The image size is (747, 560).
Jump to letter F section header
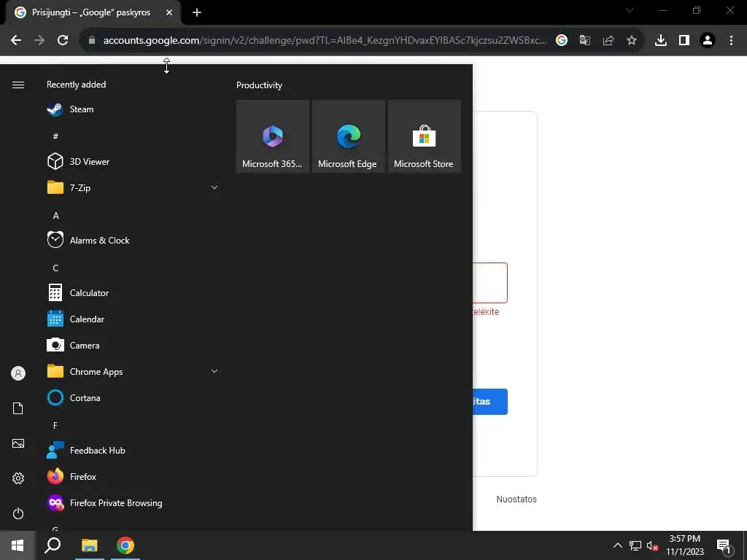tap(55, 425)
